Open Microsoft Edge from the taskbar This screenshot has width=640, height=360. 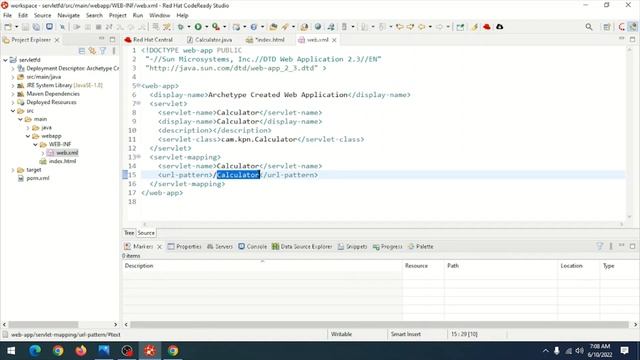[35, 351]
